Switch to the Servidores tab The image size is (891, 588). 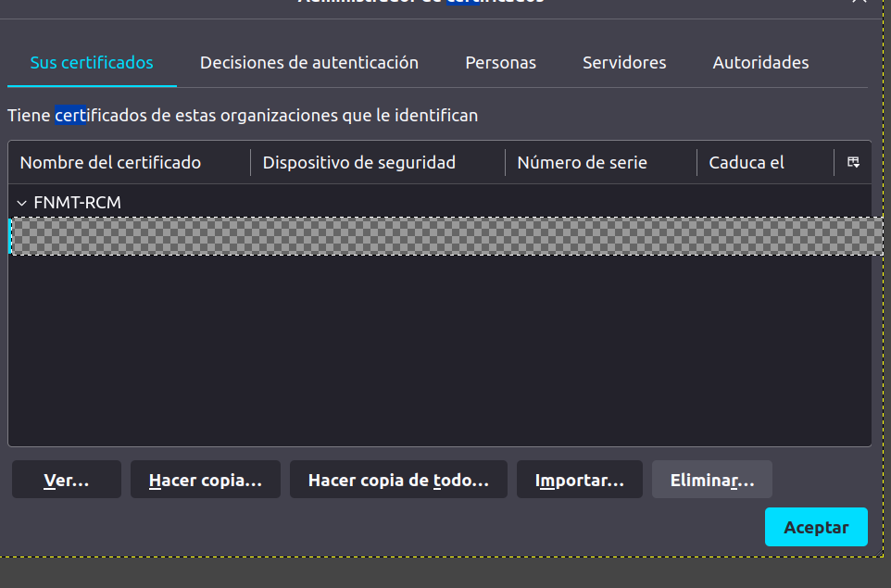coord(624,63)
